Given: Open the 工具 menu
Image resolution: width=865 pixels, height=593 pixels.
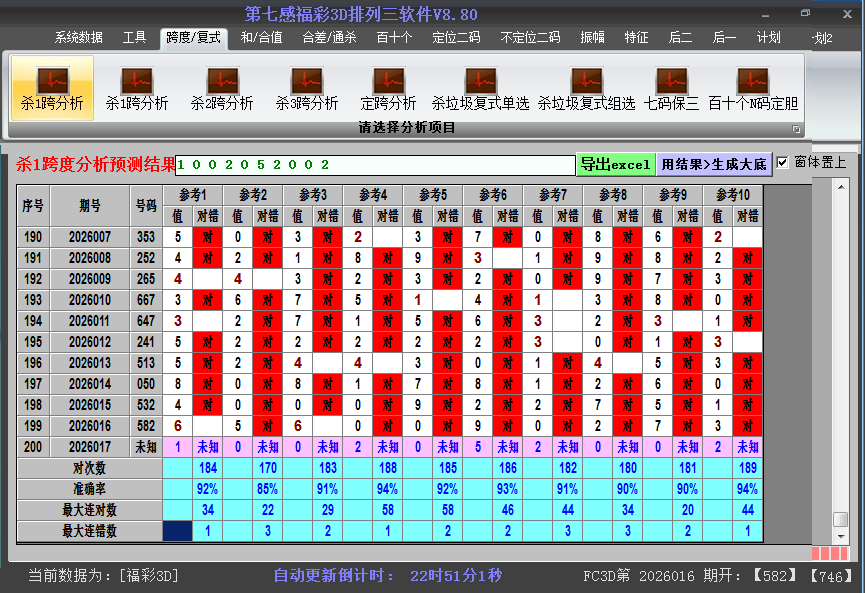Looking at the screenshot, I should [135, 37].
